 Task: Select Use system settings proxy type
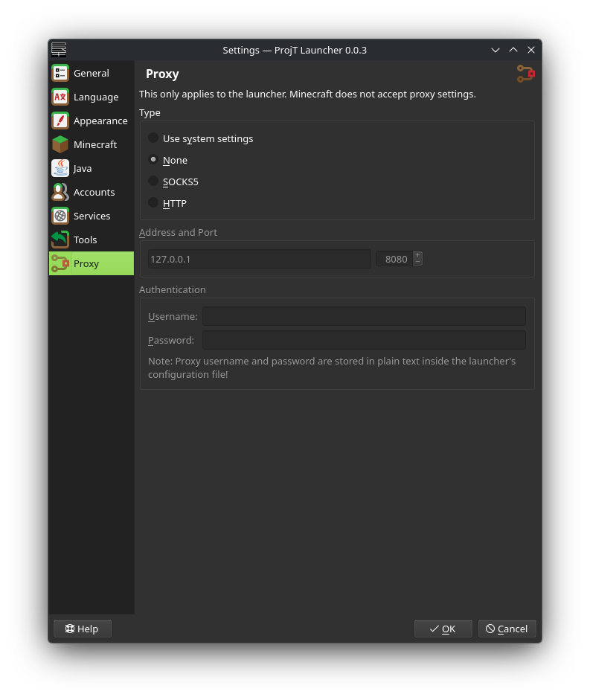click(x=201, y=138)
